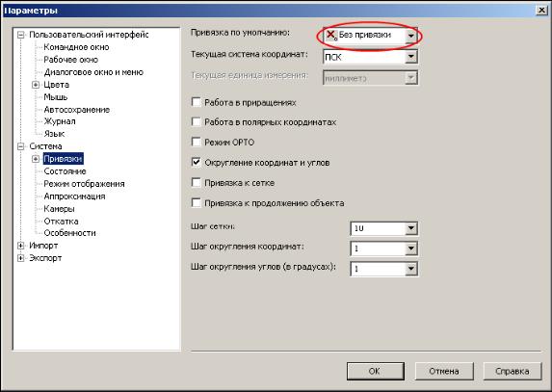The image size is (552, 392).
Task: Collapse the 'Система' tree node
Action: point(21,146)
